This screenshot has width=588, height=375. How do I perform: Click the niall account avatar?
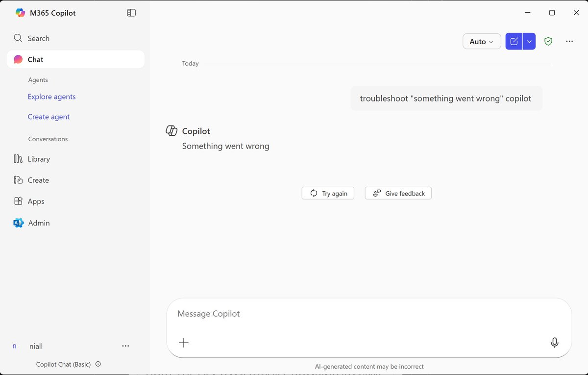15,346
